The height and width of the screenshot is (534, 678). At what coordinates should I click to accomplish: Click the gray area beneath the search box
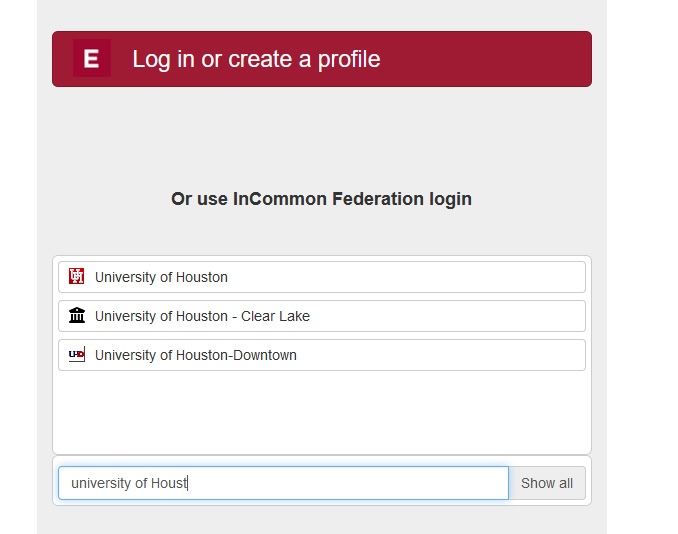(321, 520)
